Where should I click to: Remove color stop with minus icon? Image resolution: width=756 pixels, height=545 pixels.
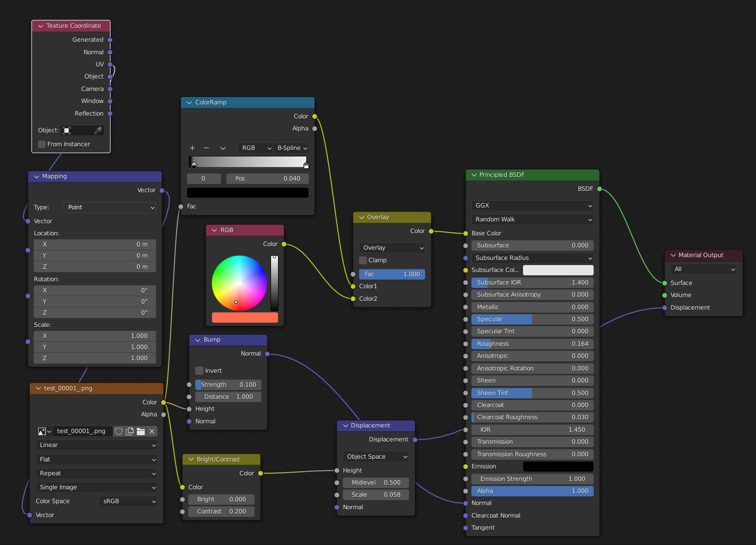[207, 148]
